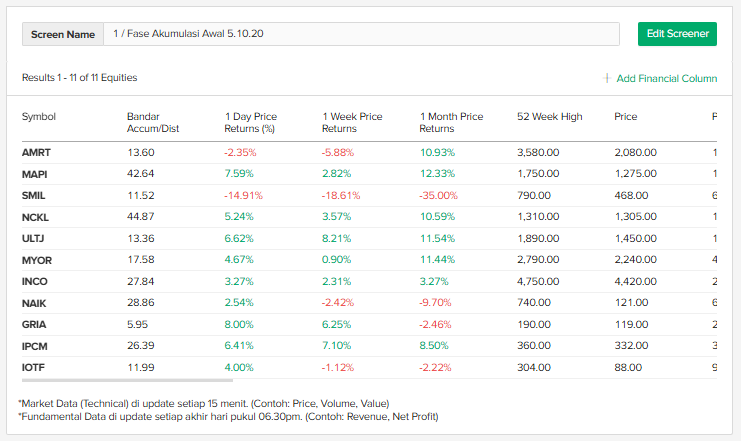
Task: Sort by the 52 Week High header
Action: 549,117
